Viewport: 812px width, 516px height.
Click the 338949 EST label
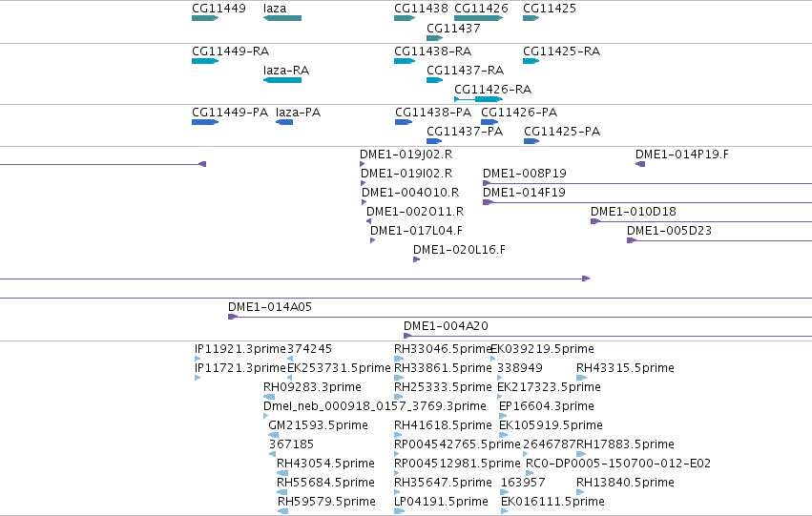[520, 368]
